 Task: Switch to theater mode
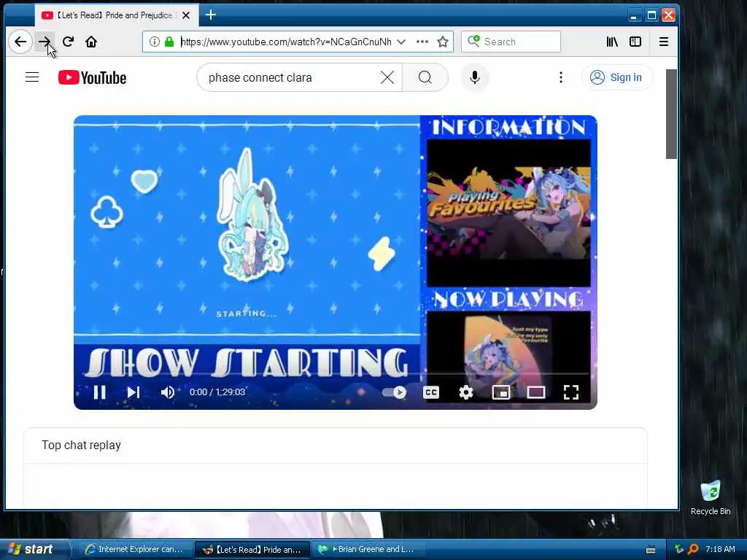536,392
